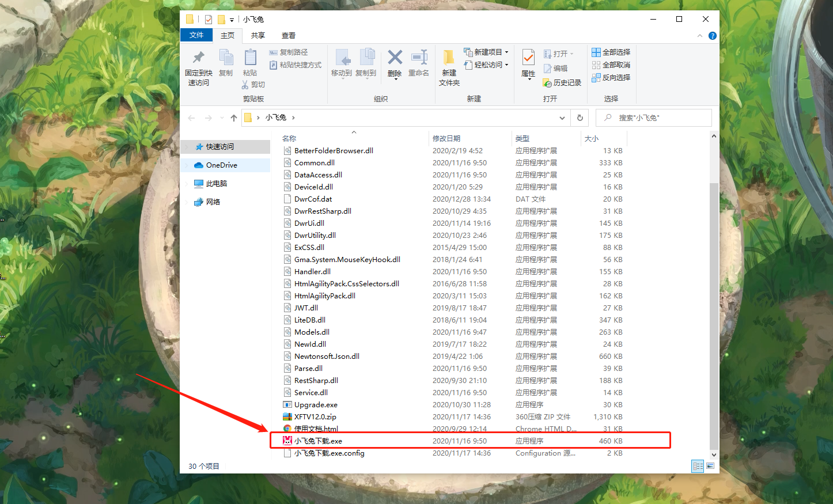833x504 pixels.
Task: Select the 使用文档.html file
Action: pos(452,429)
